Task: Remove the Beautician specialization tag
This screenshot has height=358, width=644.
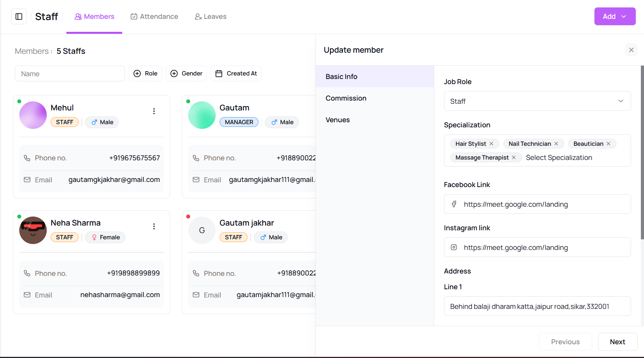Action: (x=609, y=144)
